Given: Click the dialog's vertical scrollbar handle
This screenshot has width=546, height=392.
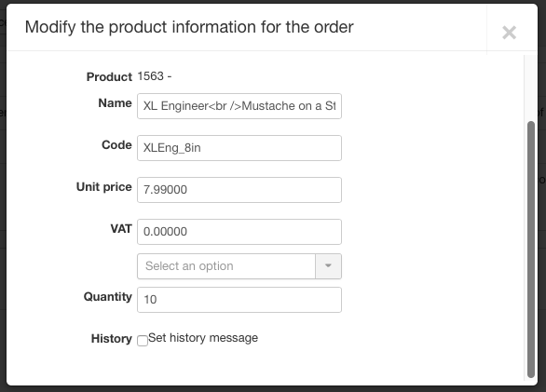Looking at the screenshot, I should 531,250.
